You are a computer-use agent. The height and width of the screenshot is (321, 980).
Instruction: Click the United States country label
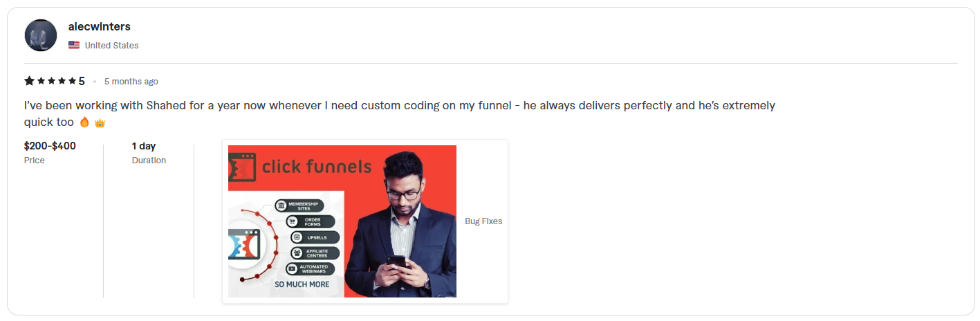point(111,46)
